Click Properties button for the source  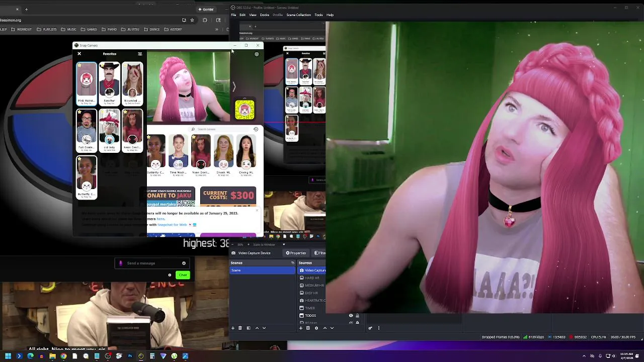[296, 253]
